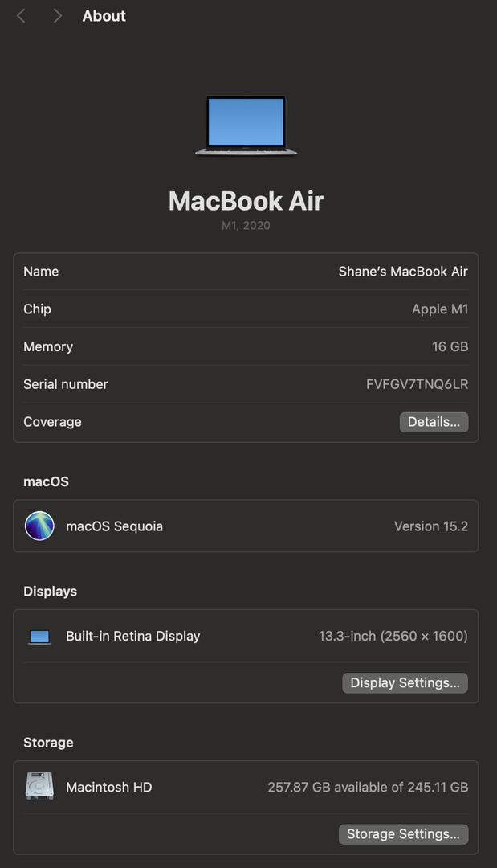Click the MacBook Air model heading

tap(246, 201)
